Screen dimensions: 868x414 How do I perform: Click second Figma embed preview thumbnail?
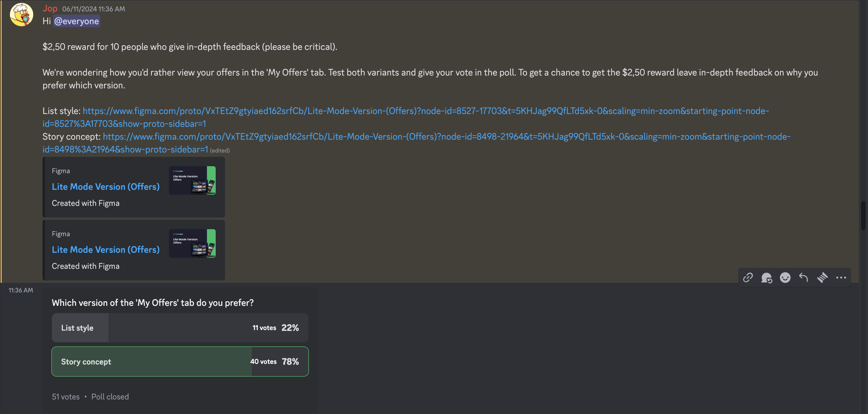[192, 243]
